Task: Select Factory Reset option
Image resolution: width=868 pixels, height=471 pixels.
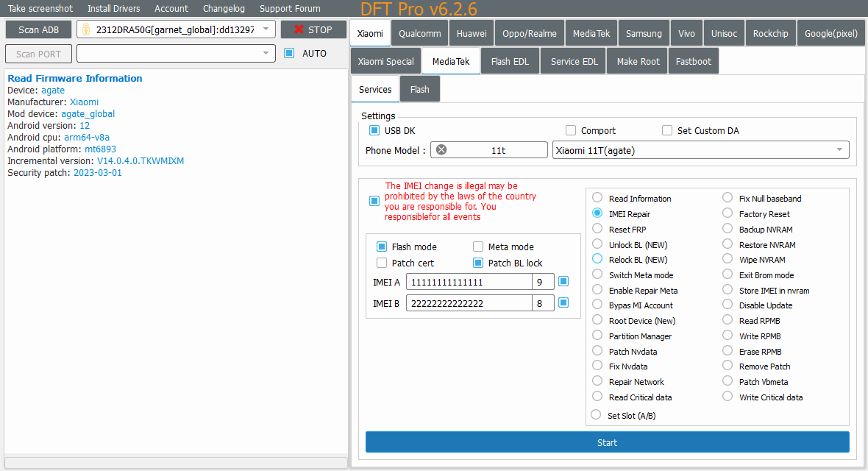Action: point(728,213)
